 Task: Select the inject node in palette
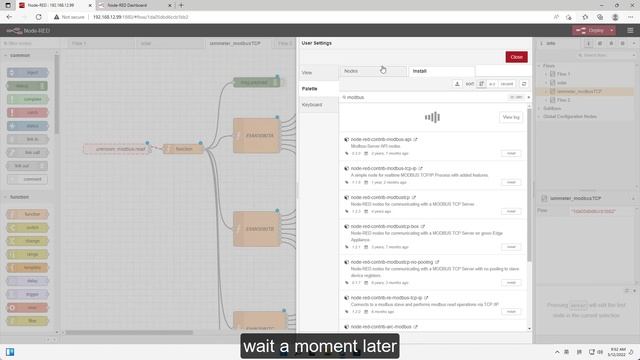[x=27, y=73]
